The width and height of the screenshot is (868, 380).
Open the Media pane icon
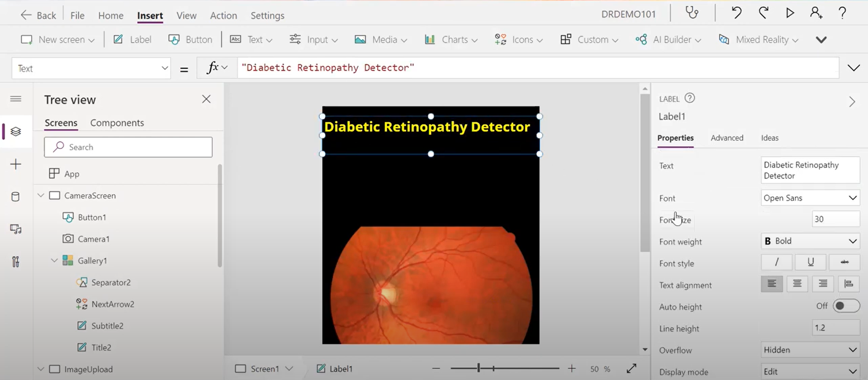pyautogui.click(x=16, y=229)
